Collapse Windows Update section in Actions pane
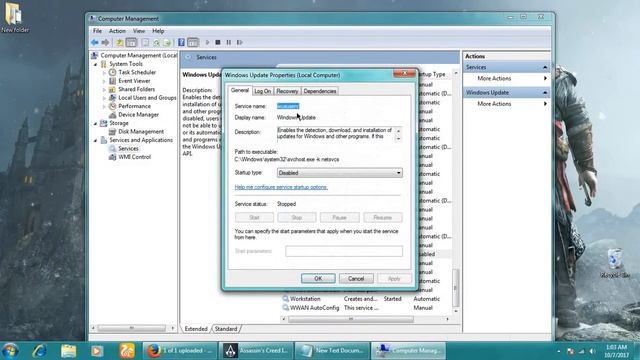 [545, 93]
